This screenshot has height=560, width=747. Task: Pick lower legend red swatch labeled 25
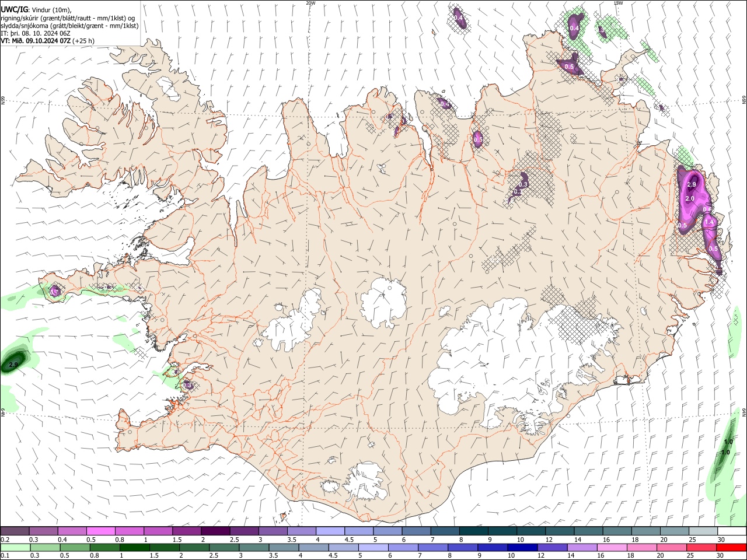700,548
